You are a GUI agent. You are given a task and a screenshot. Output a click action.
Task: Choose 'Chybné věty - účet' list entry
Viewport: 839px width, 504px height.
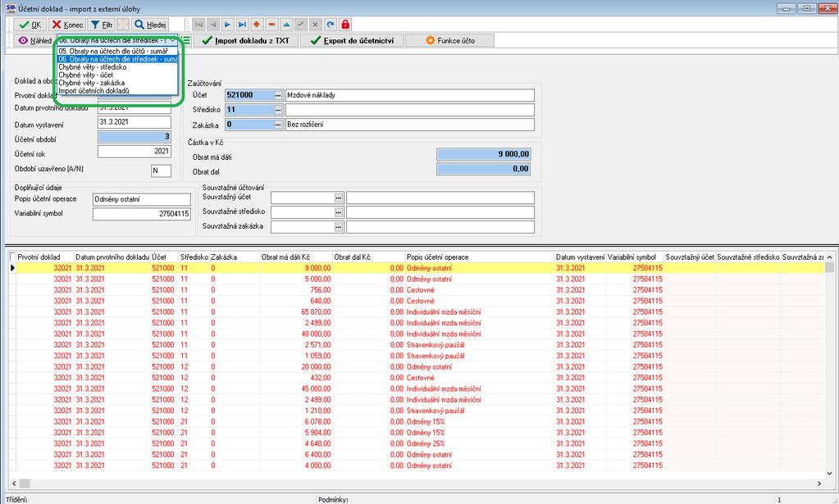pyautogui.click(x=117, y=75)
